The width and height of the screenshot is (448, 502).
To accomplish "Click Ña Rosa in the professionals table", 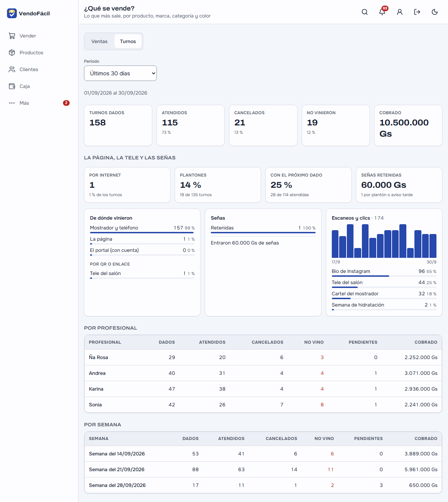I will pos(98,357).
